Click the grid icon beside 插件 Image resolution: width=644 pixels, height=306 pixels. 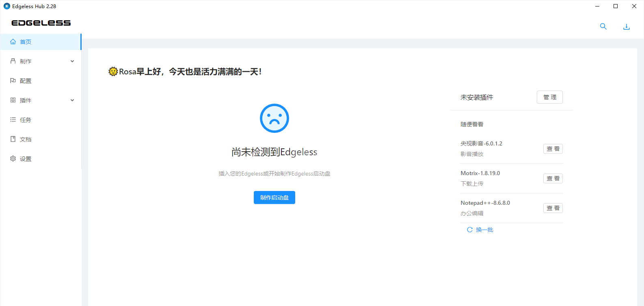click(13, 100)
